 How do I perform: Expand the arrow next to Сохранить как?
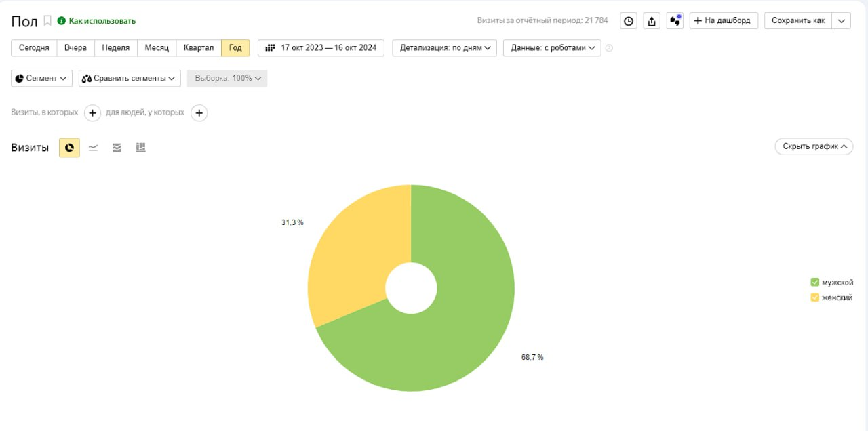842,21
